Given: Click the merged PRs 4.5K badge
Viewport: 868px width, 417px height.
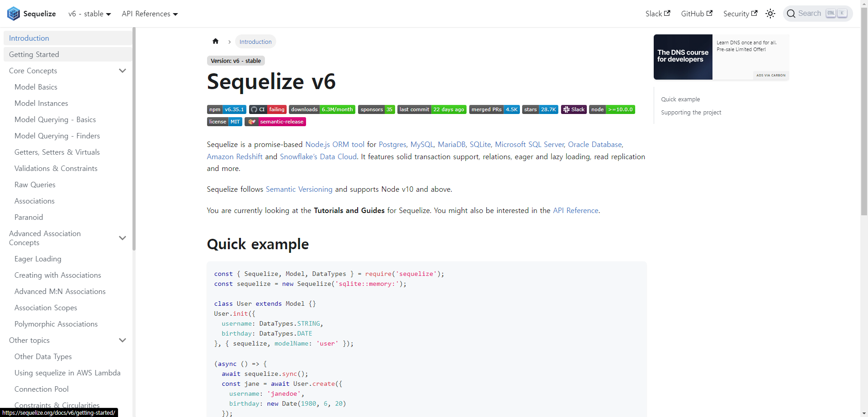Looking at the screenshot, I should tap(495, 109).
